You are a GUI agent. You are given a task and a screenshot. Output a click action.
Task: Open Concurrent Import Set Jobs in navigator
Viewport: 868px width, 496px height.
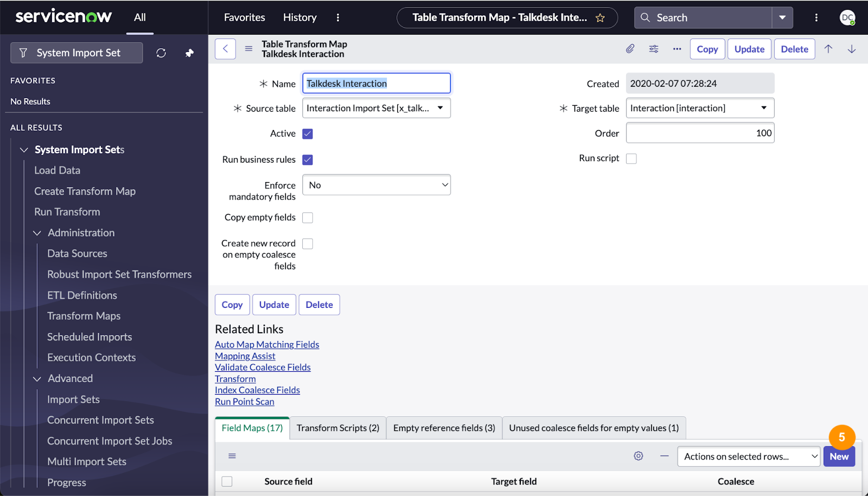pos(110,441)
